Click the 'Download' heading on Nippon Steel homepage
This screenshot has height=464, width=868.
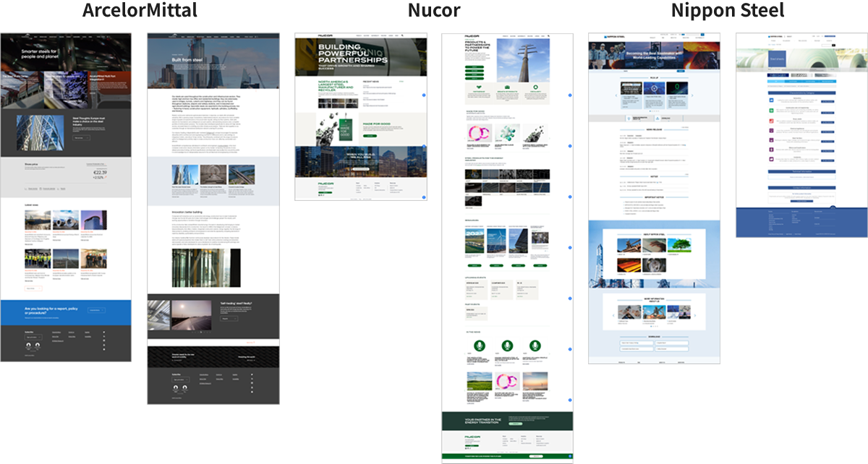(x=654, y=336)
